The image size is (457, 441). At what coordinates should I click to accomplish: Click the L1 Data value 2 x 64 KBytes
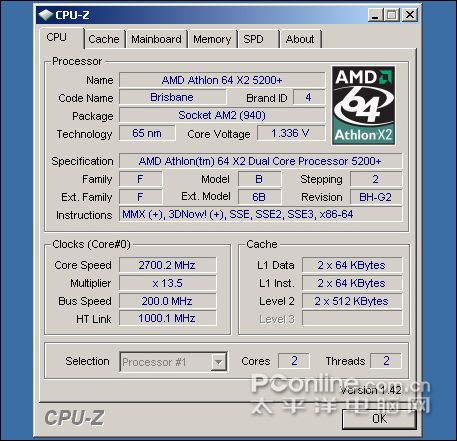coord(352,265)
